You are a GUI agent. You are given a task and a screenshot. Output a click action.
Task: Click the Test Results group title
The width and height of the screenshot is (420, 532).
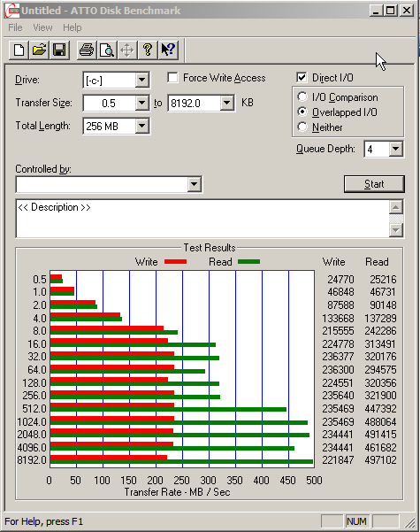pos(210,248)
